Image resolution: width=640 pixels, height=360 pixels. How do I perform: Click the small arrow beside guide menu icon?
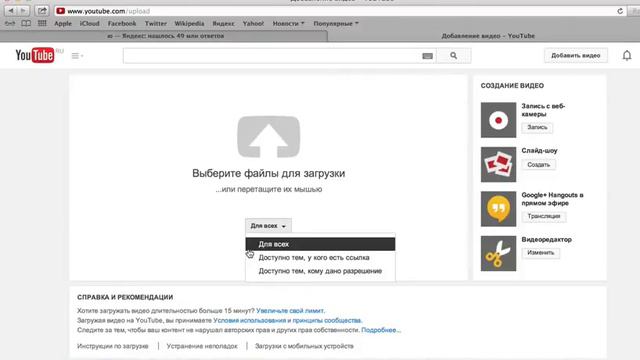click(82, 56)
